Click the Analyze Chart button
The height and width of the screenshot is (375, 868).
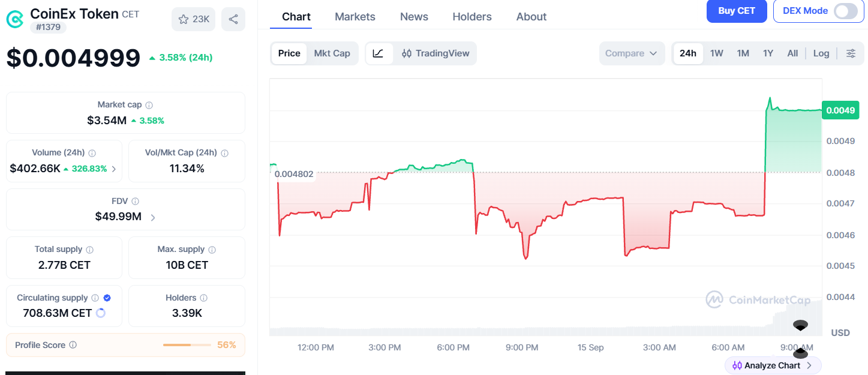pos(773,365)
